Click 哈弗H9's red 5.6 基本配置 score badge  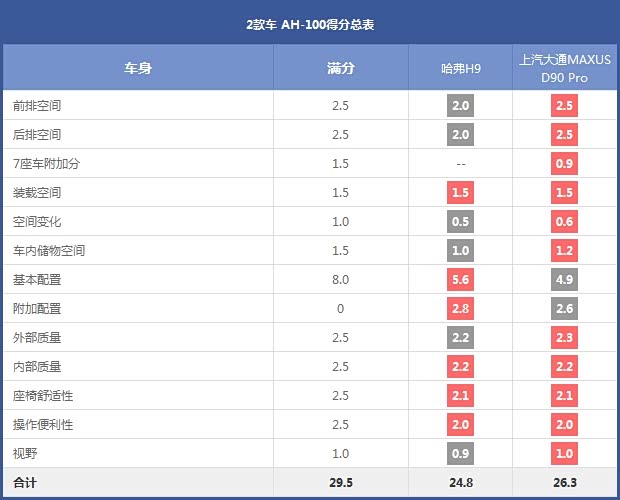(x=461, y=280)
